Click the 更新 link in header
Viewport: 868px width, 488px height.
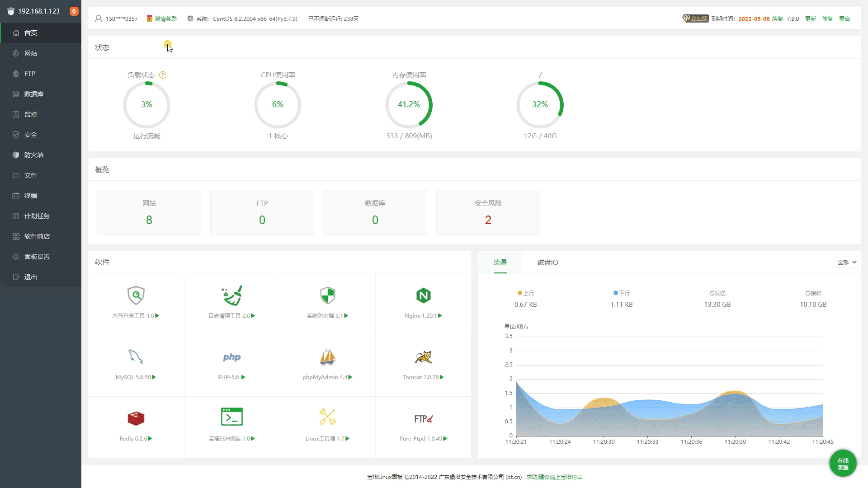tap(810, 19)
